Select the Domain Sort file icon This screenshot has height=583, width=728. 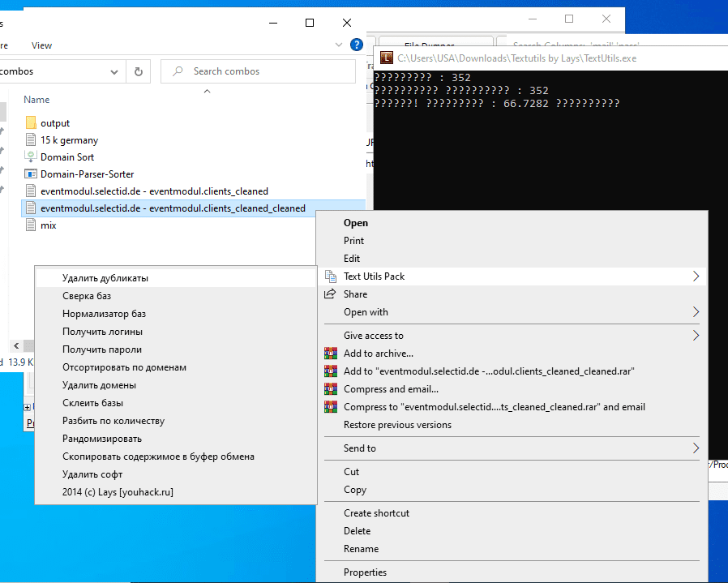pos(31,157)
